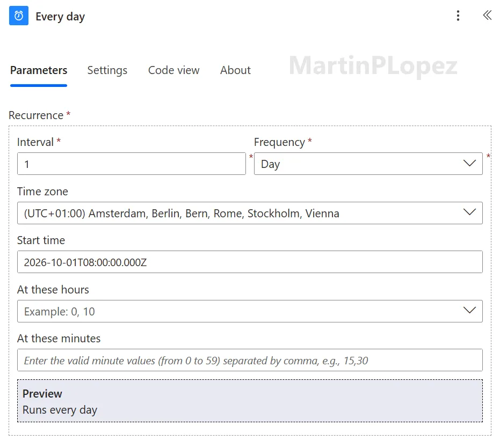The image size is (500, 448).
Task: Open the At these hours dropdown
Action: (x=250, y=311)
